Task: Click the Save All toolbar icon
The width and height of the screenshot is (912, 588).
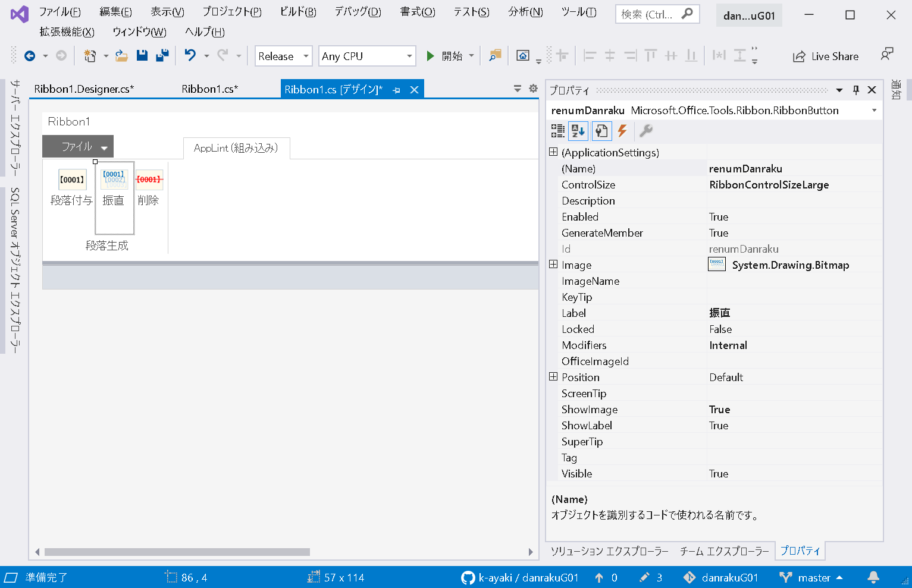Action: point(162,56)
